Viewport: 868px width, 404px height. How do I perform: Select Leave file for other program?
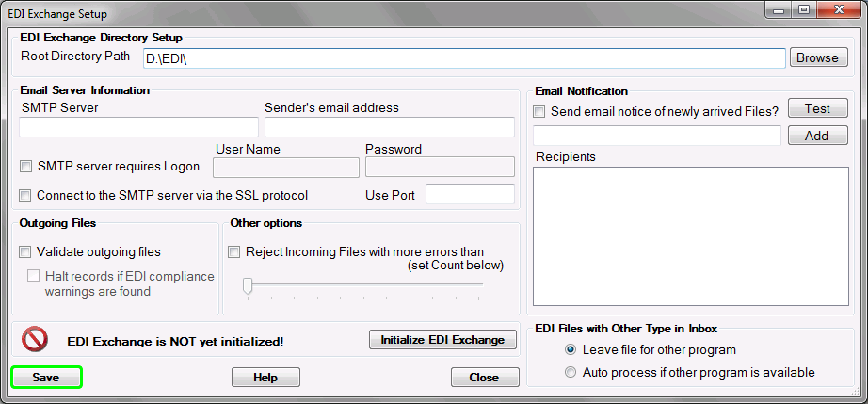(x=571, y=349)
